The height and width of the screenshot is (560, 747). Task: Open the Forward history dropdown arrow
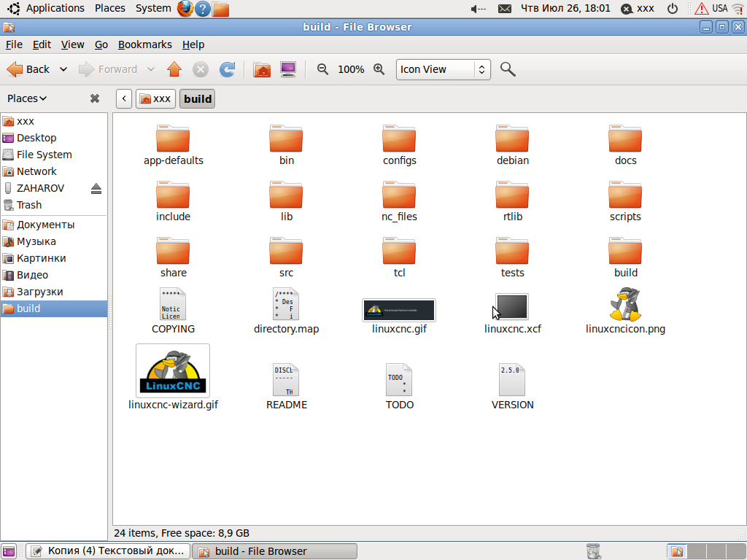click(x=151, y=69)
